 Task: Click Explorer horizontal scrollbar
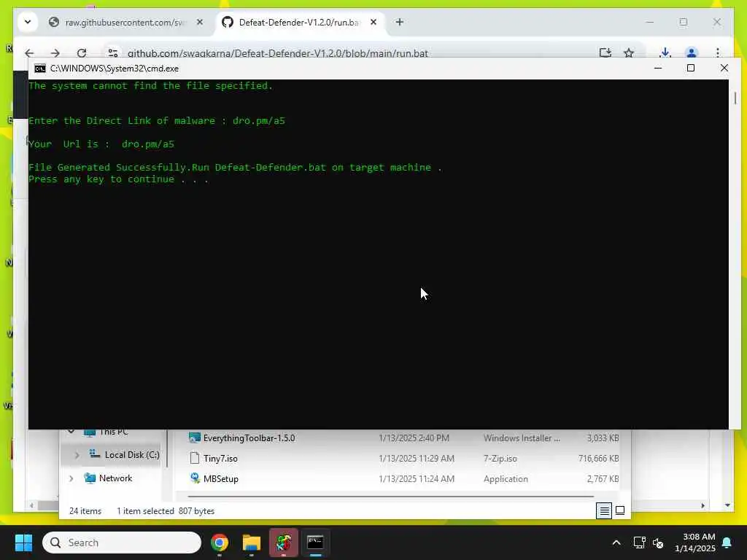391,497
